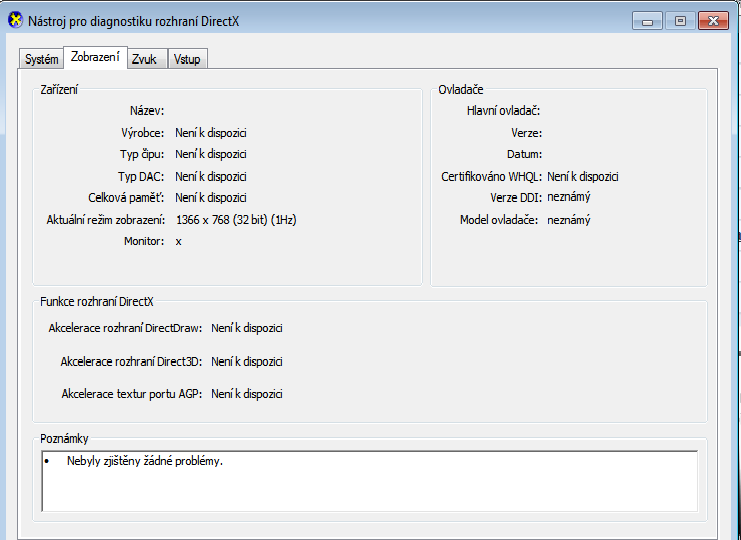Viewport: 741px width, 540px height.
Task: Click the 'Výrobce:' label
Action: 142,133
